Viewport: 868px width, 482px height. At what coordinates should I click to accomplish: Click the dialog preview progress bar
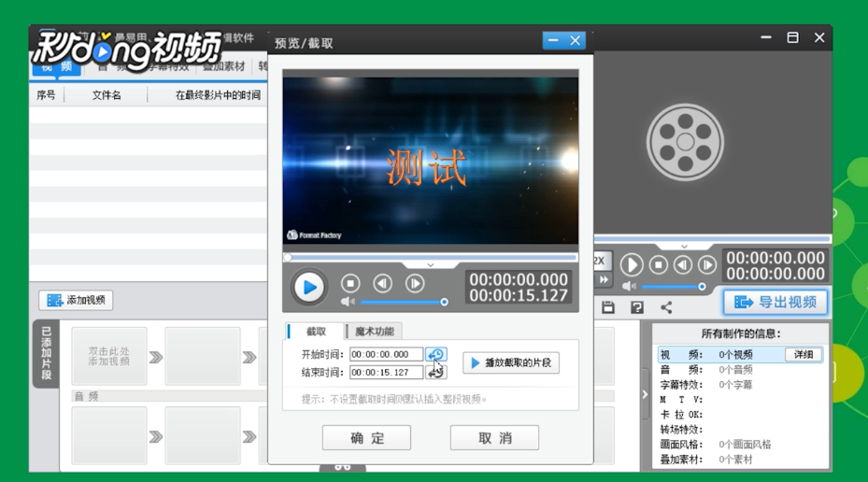tap(431, 257)
